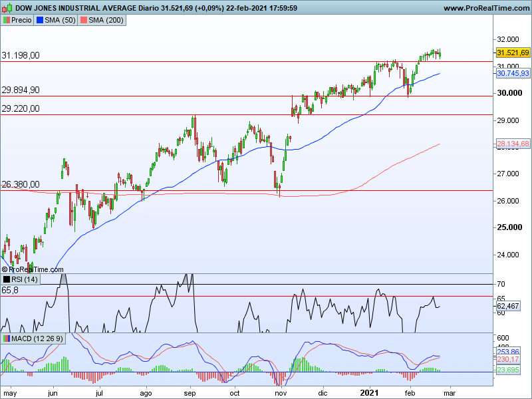Click the current price tag 31.521,69
The height and width of the screenshot is (399, 532).
tap(513, 53)
